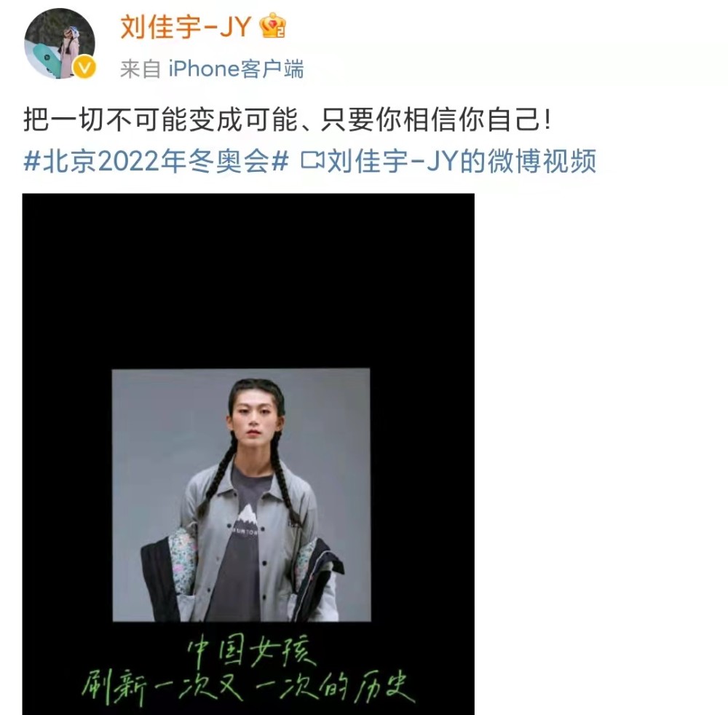Open the iPhone客户端 source link
This screenshot has height=715, width=728.
pyautogui.click(x=236, y=69)
